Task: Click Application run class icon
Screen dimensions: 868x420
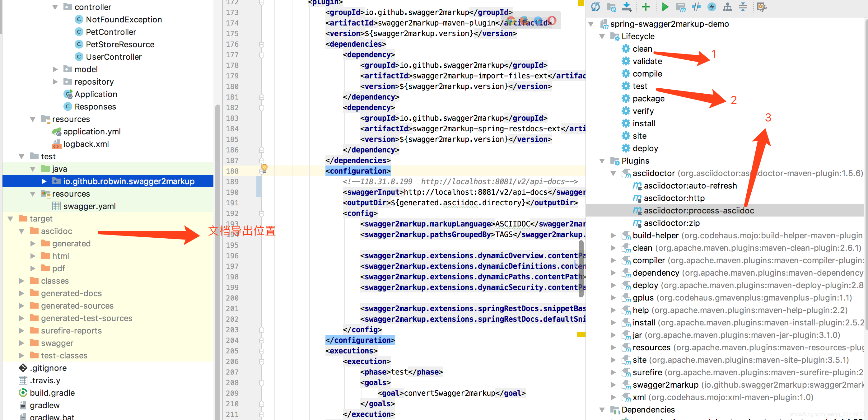Action: (x=68, y=94)
